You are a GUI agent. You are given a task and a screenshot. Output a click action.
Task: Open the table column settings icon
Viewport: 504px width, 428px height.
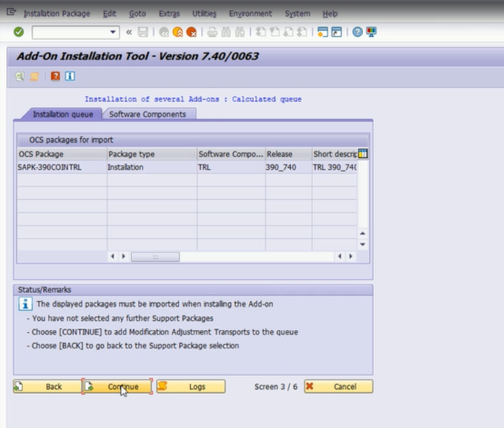(x=363, y=154)
